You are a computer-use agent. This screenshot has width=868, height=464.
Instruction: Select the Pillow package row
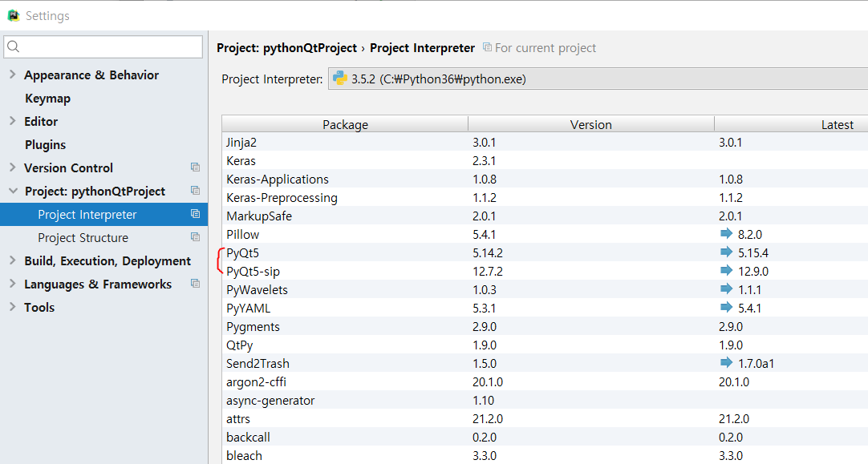point(545,234)
